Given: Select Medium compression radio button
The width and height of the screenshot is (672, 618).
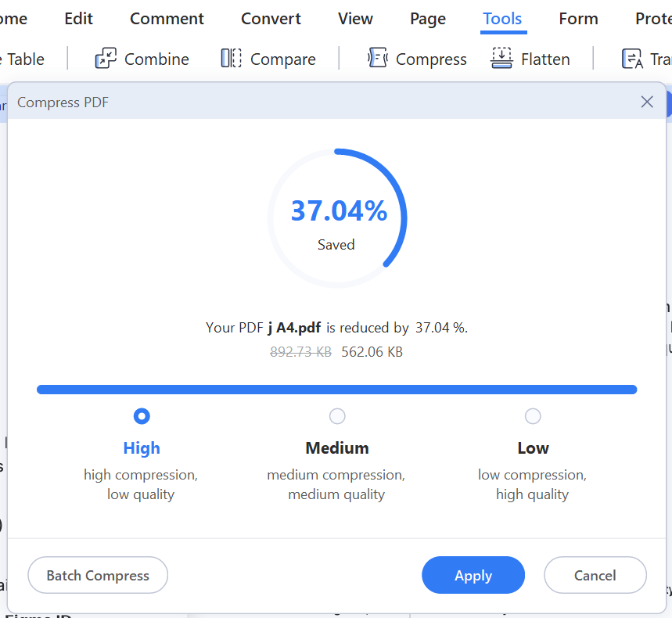Looking at the screenshot, I should point(337,416).
